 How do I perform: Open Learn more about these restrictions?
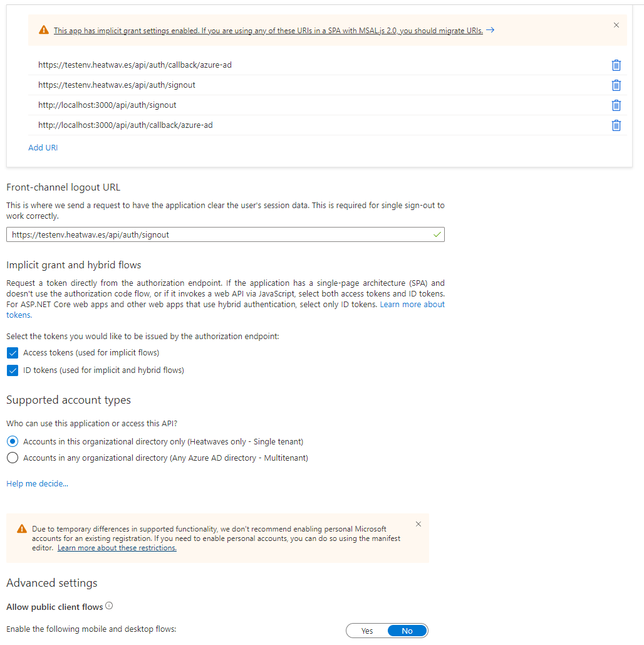(x=117, y=547)
